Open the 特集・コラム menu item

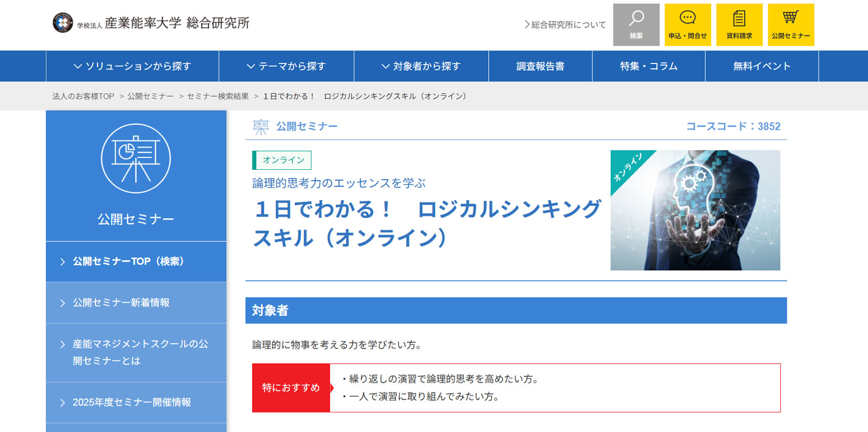pyautogui.click(x=649, y=66)
